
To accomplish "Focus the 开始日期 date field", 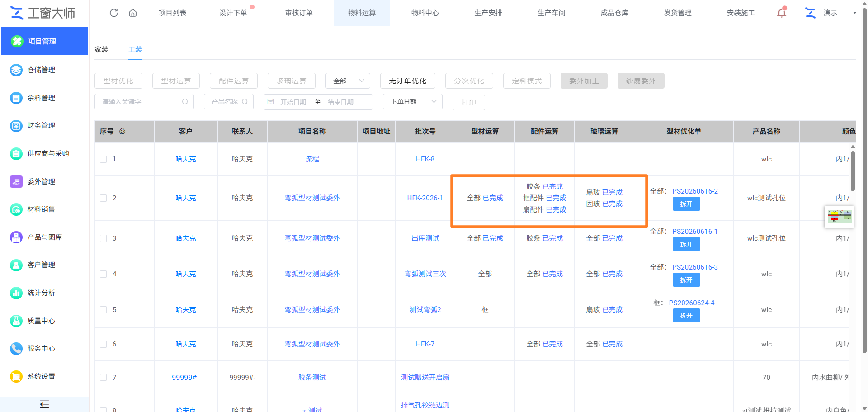I will click(x=293, y=102).
